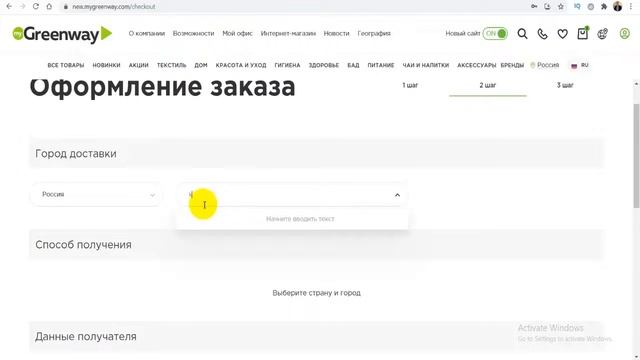The height and width of the screenshot is (360, 640).
Task: Click the browser back arrow
Action: click(x=9, y=7)
